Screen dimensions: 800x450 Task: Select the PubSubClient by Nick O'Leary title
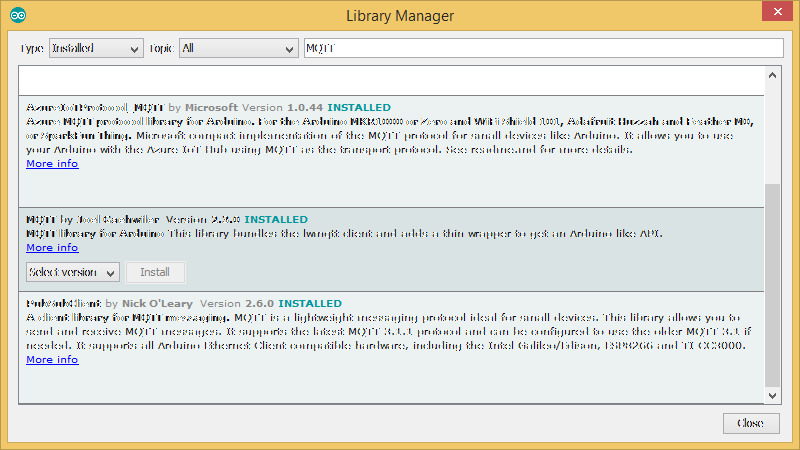pos(109,304)
